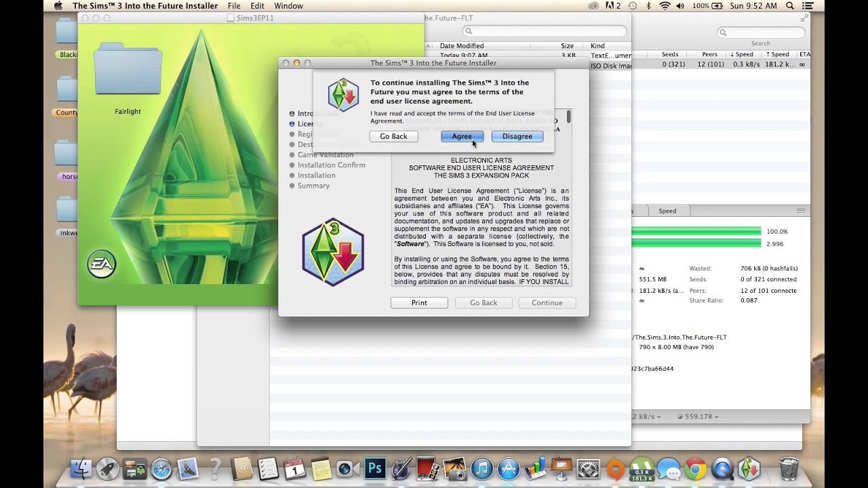Image resolution: width=868 pixels, height=488 pixels.
Task: Open the orange Origin icon in the dock
Action: (615, 469)
